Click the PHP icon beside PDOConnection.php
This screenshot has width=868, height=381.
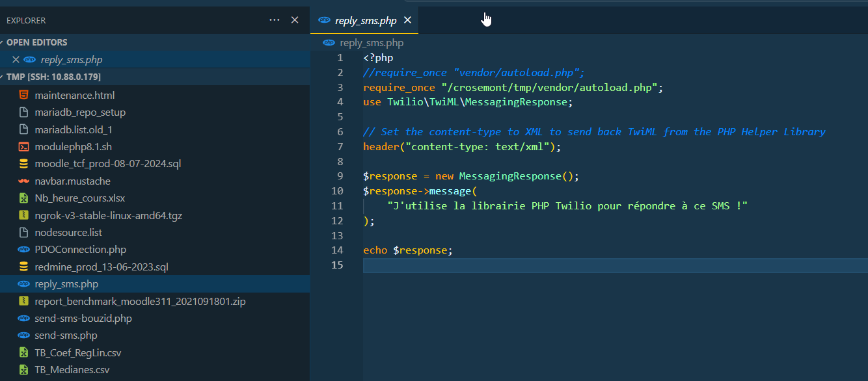23,250
